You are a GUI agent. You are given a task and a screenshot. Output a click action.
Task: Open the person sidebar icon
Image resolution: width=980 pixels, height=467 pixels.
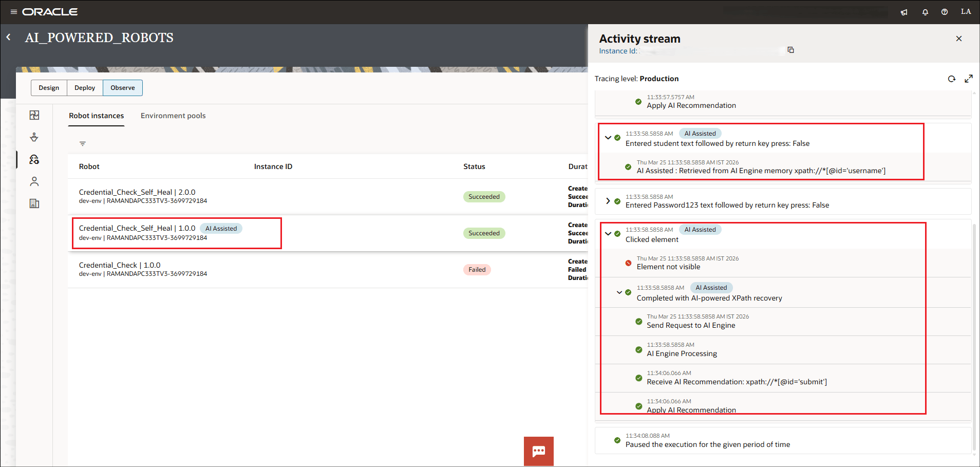click(x=34, y=181)
